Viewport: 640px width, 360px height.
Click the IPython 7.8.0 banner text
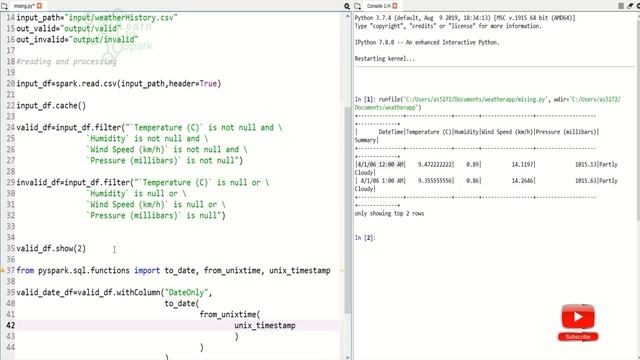427,42
